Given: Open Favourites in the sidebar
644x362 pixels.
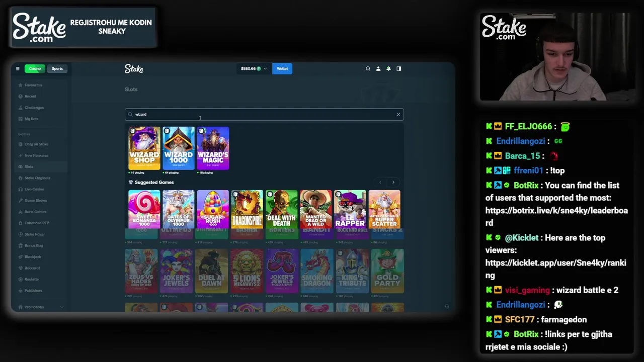Looking at the screenshot, I should tap(33, 85).
